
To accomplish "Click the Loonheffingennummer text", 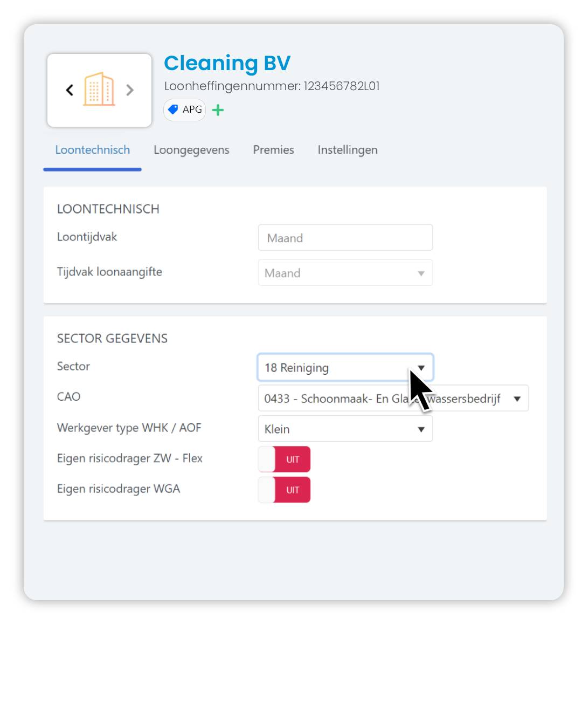I will (x=272, y=86).
